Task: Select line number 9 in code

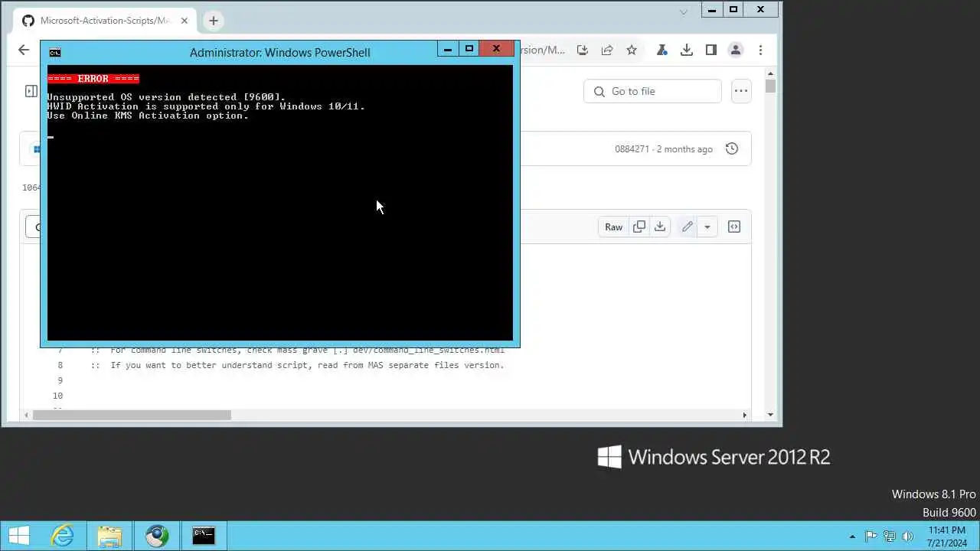Action: click(x=60, y=380)
